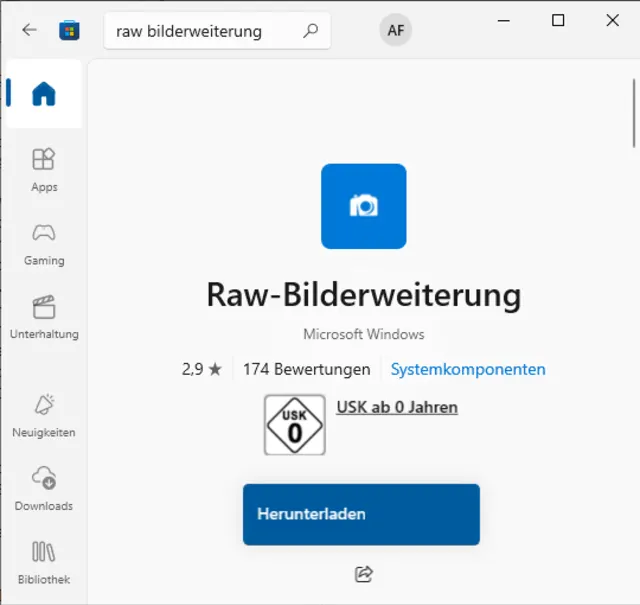Image resolution: width=640 pixels, height=605 pixels.
Task: Click the Raw-Bilderweiterung title
Action: (364, 295)
